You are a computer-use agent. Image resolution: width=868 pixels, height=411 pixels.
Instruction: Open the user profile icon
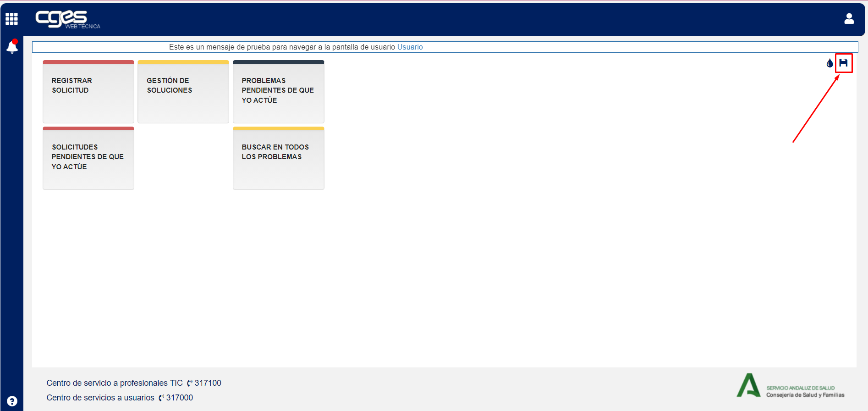tap(849, 18)
